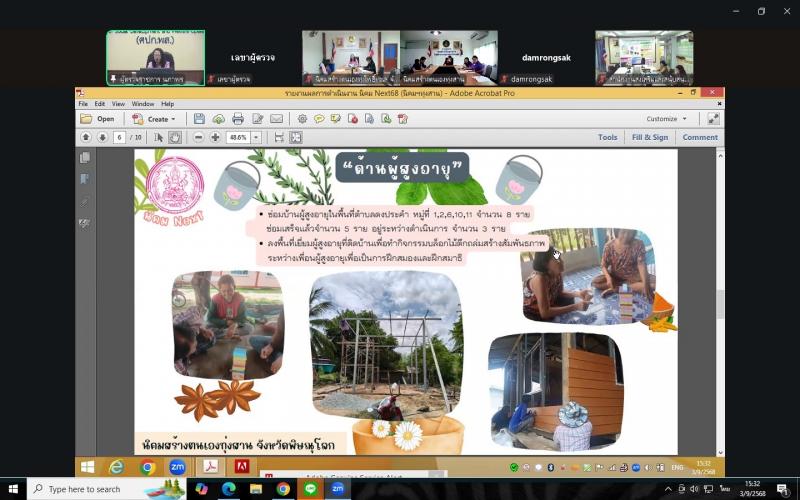Screen dimensions: 800x500
Task: Click Adobe Acrobat PDF icon in shared taskbar
Action: point(210,467)
